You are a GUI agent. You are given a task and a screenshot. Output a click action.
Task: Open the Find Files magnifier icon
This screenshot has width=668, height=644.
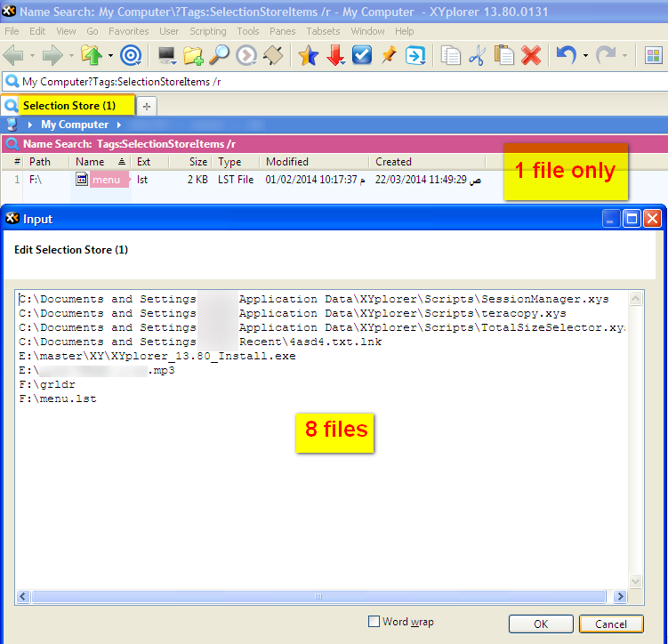coord(219,56)
